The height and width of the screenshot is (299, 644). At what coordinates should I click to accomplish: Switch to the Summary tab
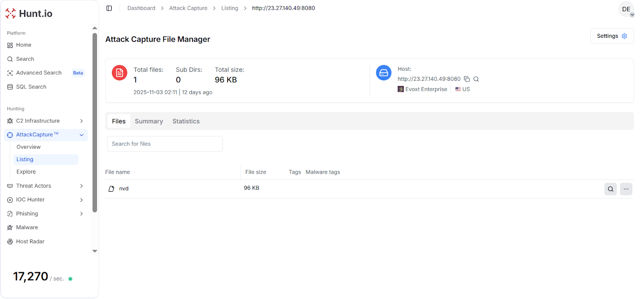tap(149, 121)
